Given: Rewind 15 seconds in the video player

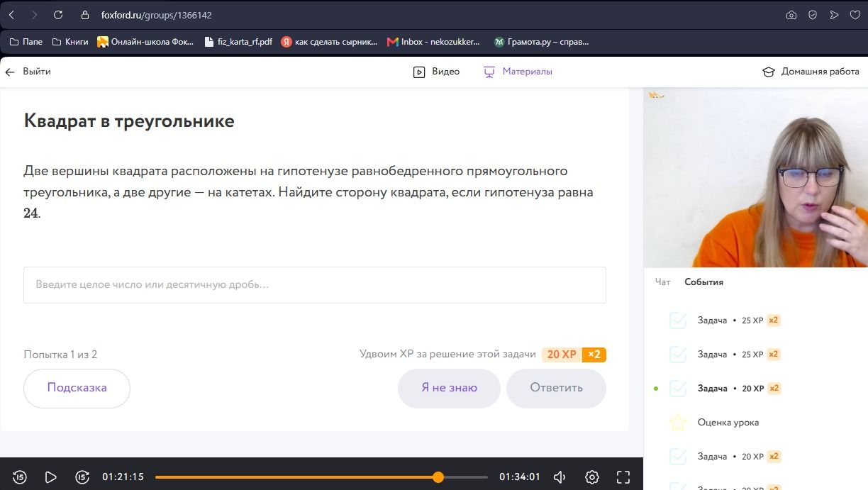Looking at the screenshot, I should coord(20,477).
